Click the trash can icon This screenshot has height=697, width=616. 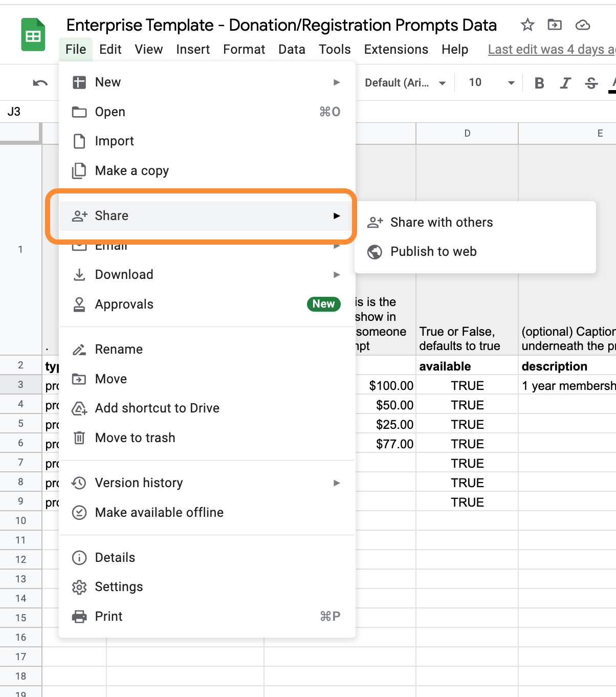coord(79,438)
